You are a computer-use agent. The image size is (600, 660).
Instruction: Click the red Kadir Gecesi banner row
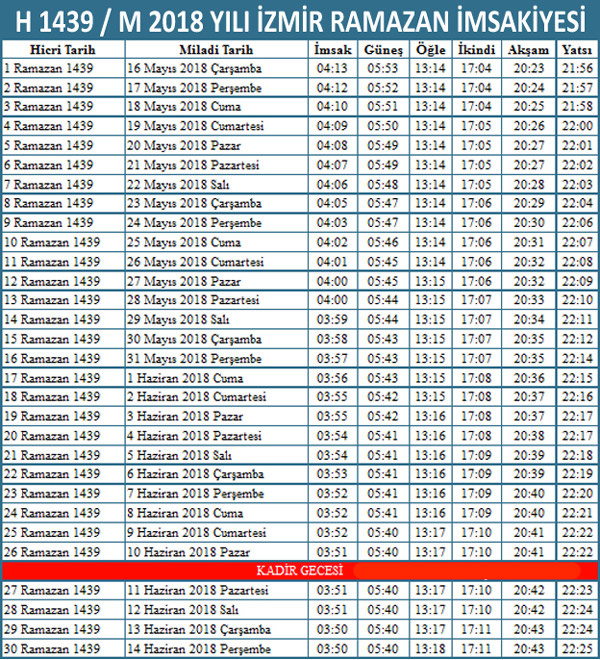coord(300,570)
